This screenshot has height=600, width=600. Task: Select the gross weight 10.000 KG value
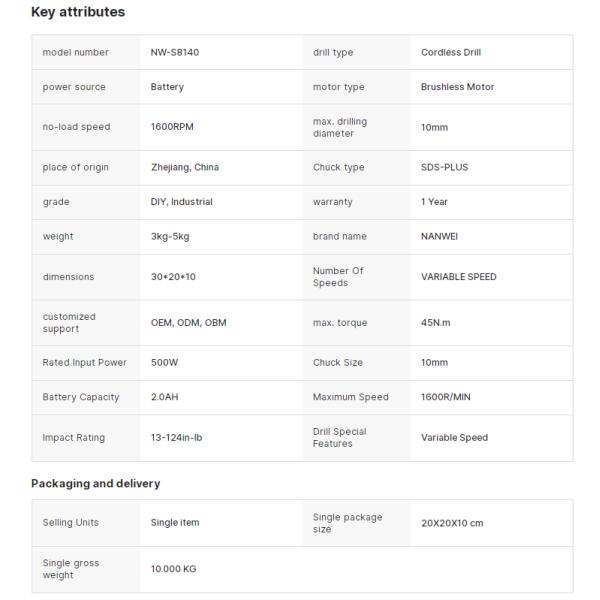tap(173, 569)
